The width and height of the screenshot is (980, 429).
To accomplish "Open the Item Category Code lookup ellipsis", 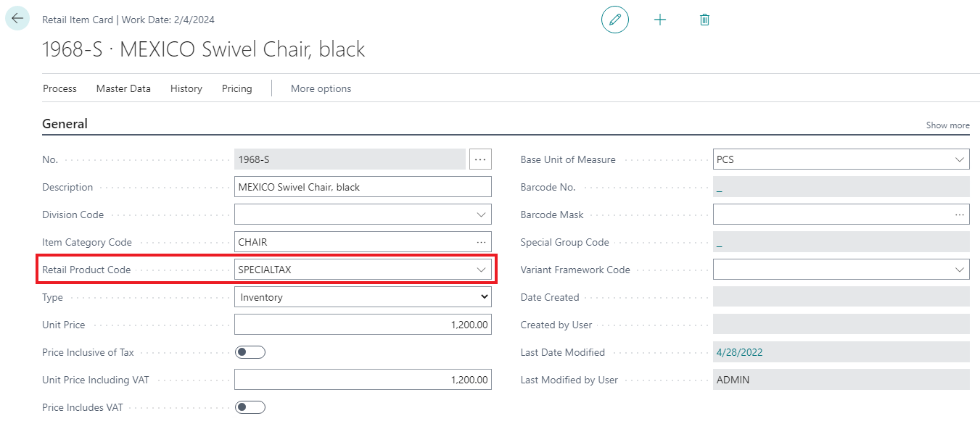I will [481, 242].
